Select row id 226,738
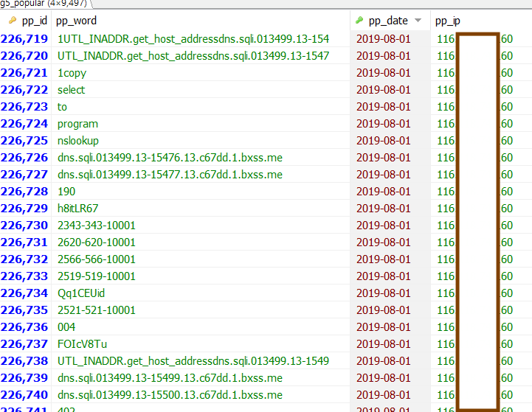 (x=24, y=361)
